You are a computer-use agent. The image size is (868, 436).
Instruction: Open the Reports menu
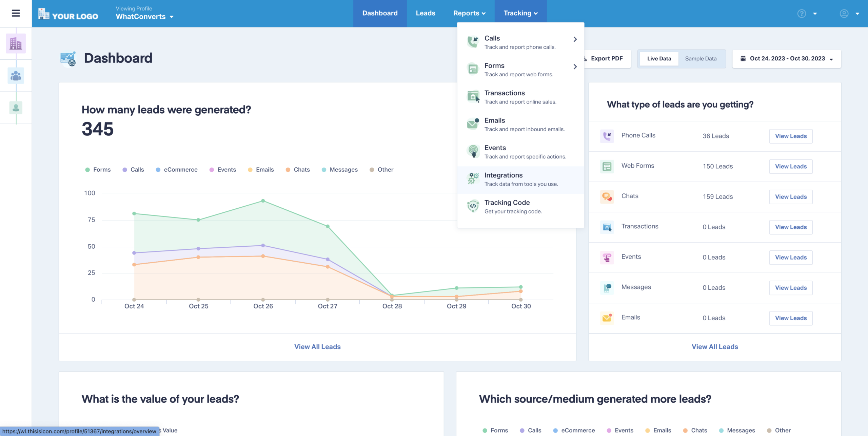click(469, 13)
